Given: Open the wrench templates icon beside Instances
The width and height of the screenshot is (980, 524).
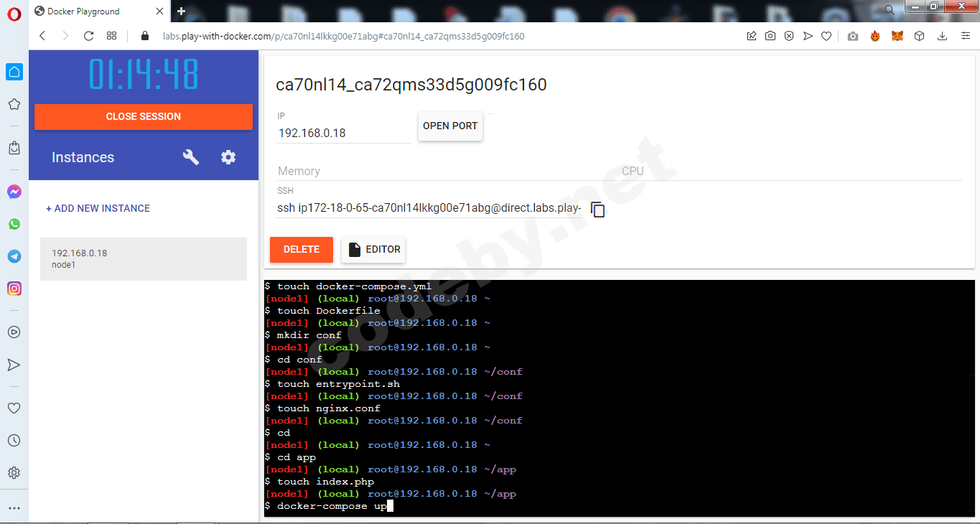Looking at the screenshot, I should point(191,157).
